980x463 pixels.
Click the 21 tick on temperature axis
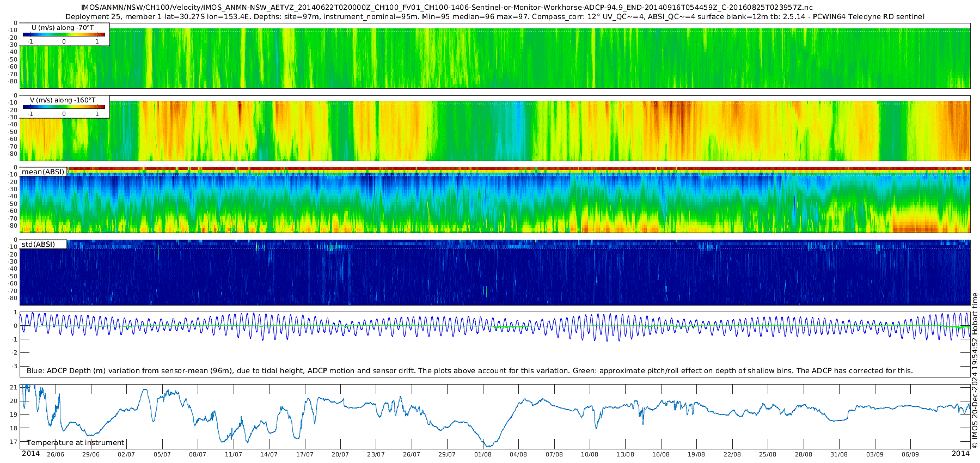pos(14,387)
